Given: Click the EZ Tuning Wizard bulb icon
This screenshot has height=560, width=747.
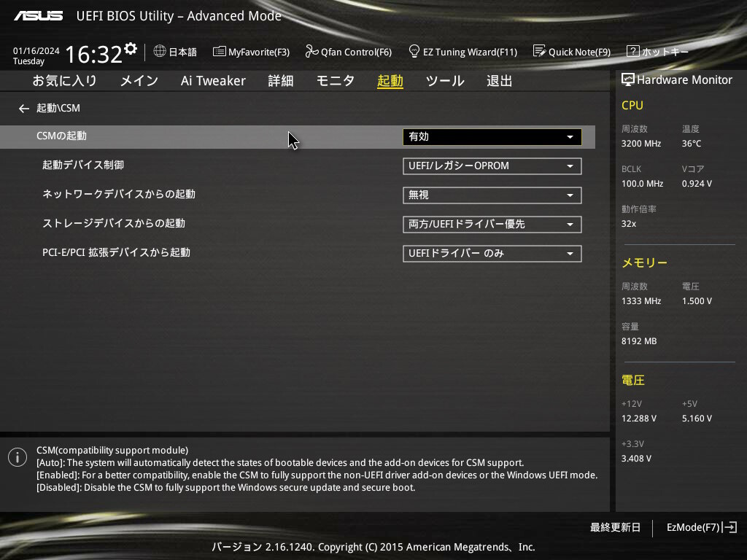Looking at the screenshot, I should [x=414, y=52].
